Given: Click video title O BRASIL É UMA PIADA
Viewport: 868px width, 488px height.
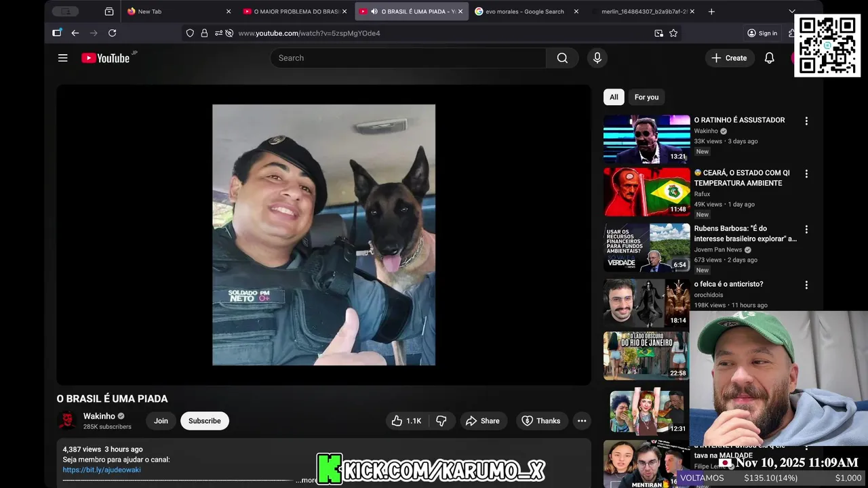Looking at the screenshot, I should click(112, 399).
